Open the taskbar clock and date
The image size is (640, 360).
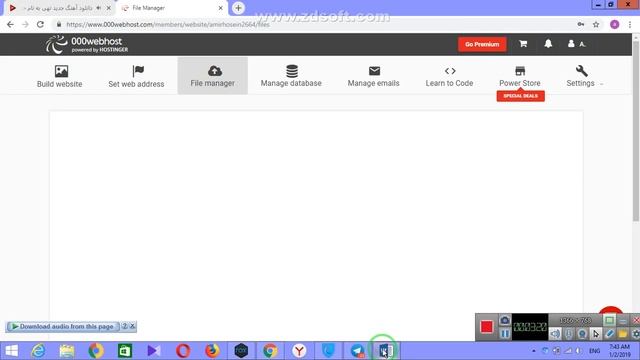click(x=620, y=351)
